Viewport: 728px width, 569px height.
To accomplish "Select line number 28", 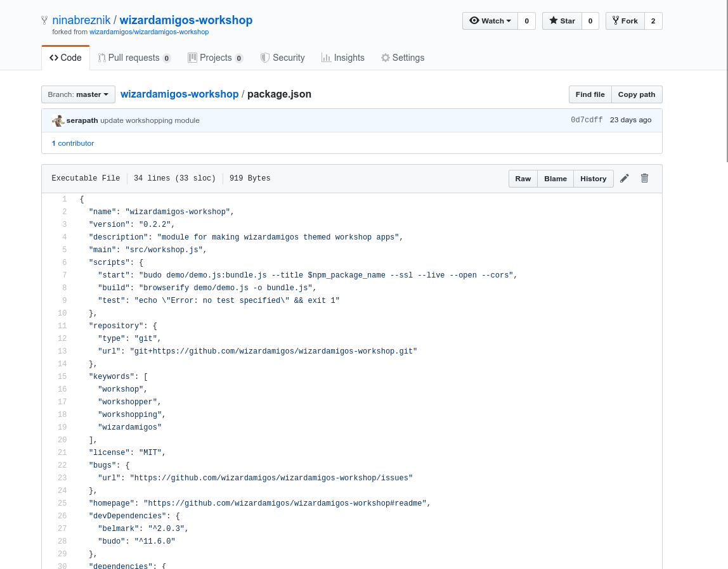I will pyautogui.click(x=62, y=541).
